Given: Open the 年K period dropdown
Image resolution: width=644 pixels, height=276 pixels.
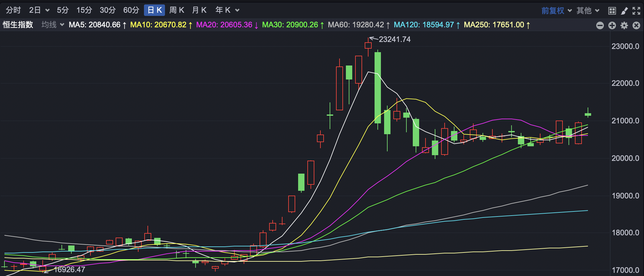Looking at the screenshot, I should [227, 10].
